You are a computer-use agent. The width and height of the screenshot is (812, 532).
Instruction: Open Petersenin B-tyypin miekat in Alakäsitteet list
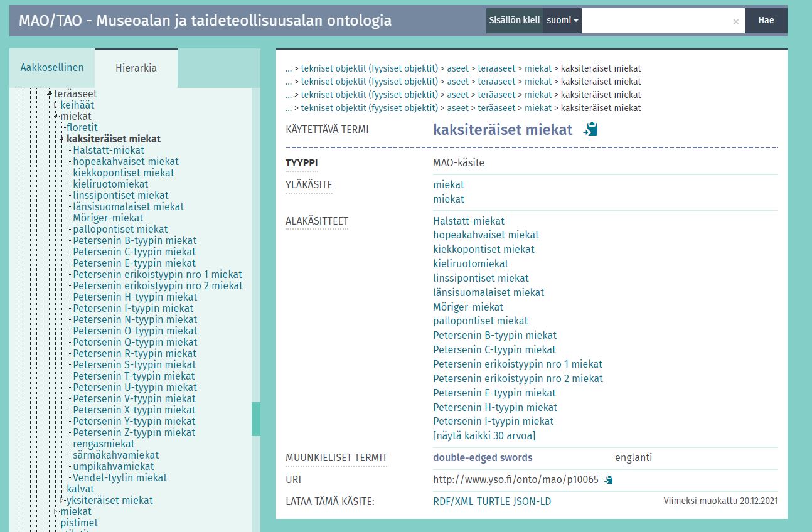click(494, 335)
